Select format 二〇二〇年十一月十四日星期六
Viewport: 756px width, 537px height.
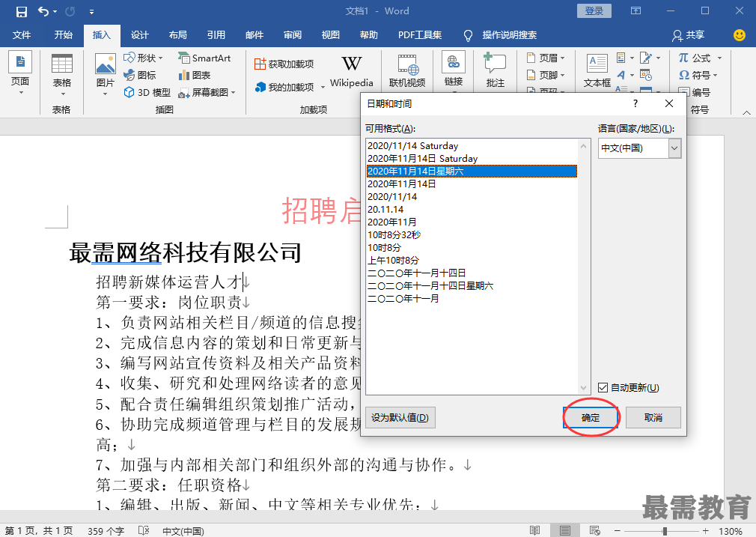click(472, 286)
